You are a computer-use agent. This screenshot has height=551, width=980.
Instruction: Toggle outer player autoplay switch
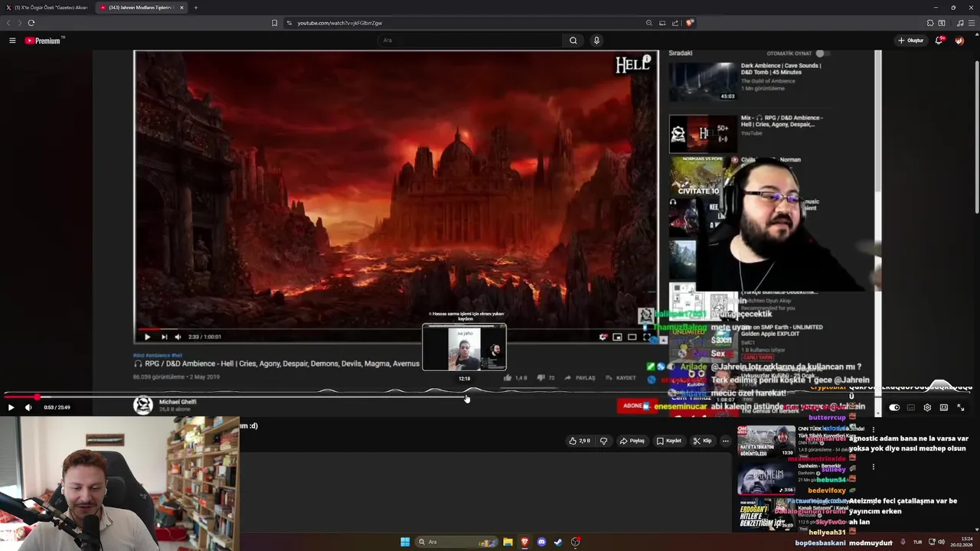tap(894, 408)
